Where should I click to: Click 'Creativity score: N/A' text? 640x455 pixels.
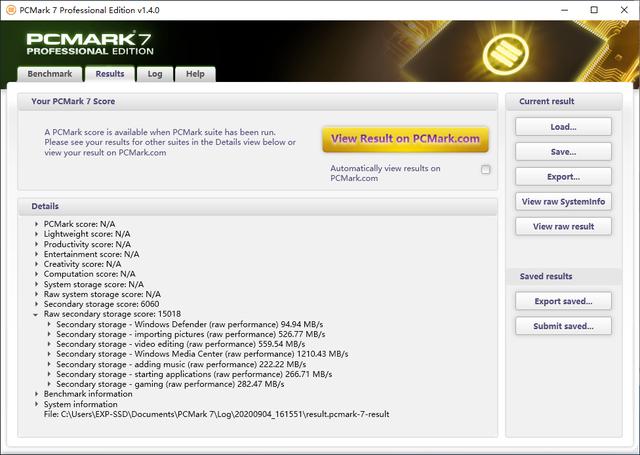point(82,264)
